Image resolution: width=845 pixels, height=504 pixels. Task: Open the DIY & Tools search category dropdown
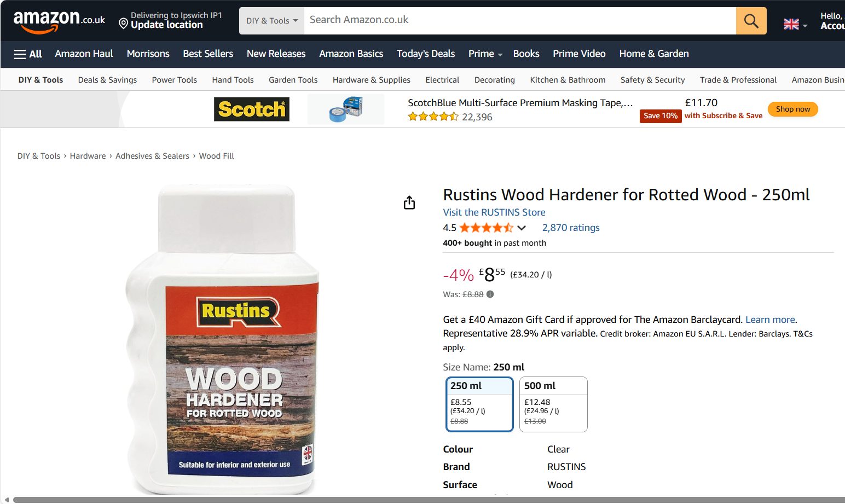coord(271,21)
